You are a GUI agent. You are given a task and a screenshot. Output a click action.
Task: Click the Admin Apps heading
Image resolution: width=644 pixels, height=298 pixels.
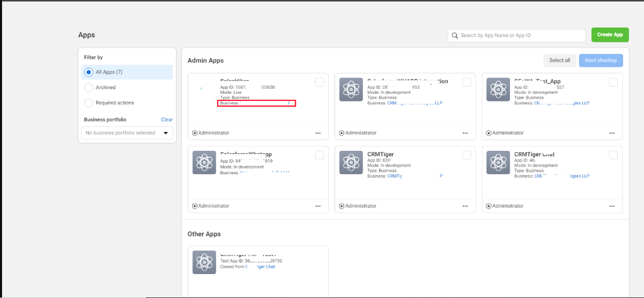pos(205,61)
